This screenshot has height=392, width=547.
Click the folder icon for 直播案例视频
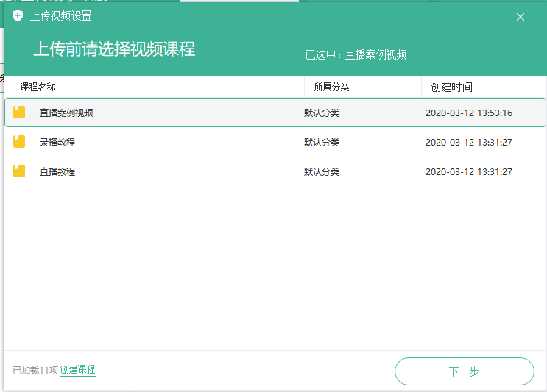pos(19,113)
